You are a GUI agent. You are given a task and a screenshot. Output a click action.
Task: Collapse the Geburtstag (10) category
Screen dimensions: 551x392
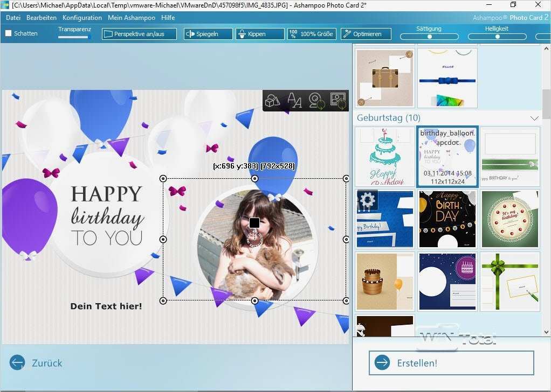pos(534,118)
